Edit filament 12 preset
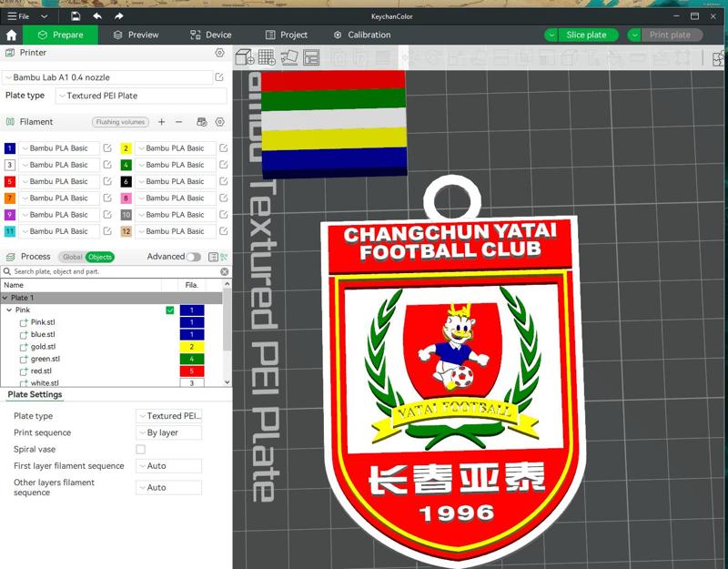Image resolution: width=728 pixels, height=569 pixels. (x=223, y=231)
